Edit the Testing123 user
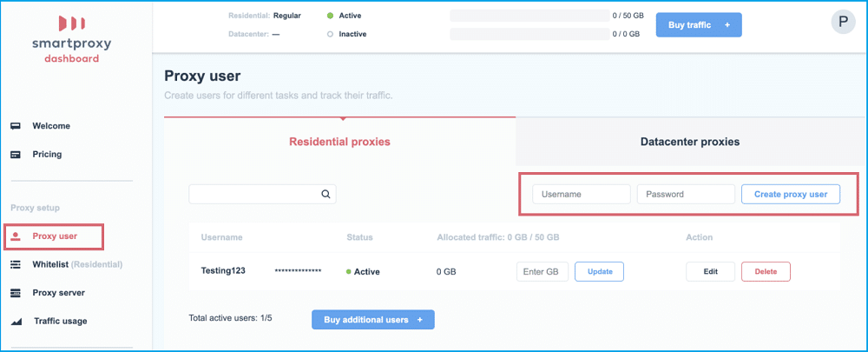The height and width of the screenshot is (352, 868). click(x=711, y=272)
